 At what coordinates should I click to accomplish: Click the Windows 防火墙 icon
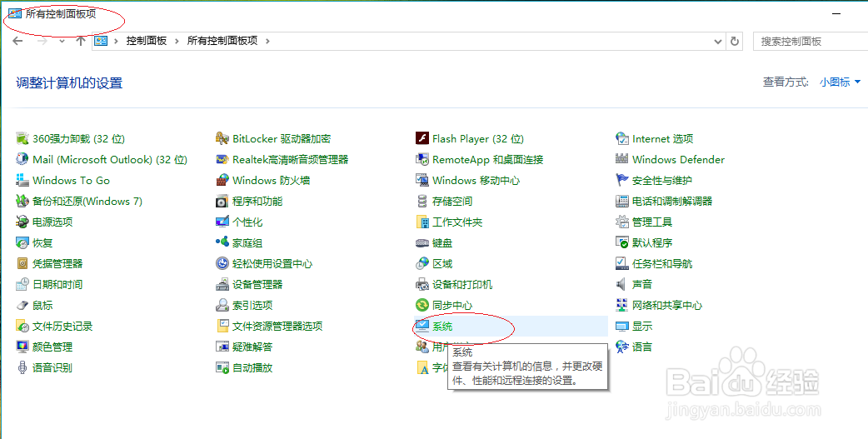(222, 180)
